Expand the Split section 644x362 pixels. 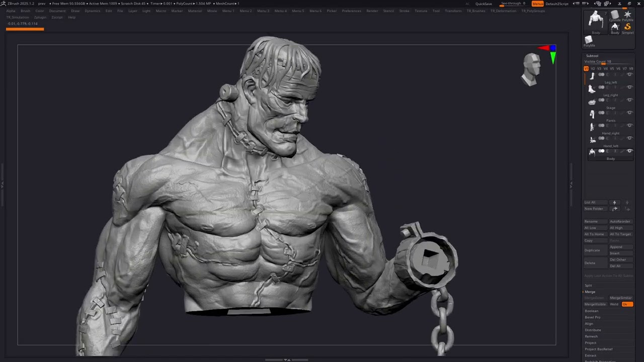click(588, 285)
